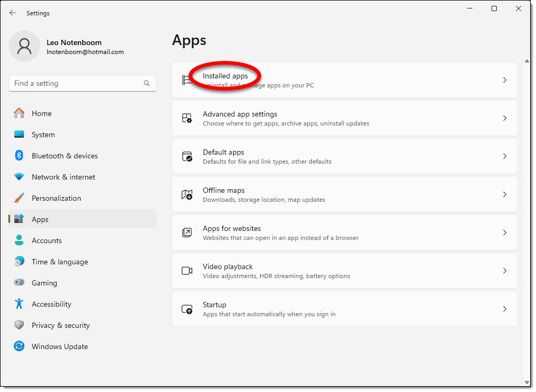Open Default apps settings
536x392 pixels.
point(344,156)
